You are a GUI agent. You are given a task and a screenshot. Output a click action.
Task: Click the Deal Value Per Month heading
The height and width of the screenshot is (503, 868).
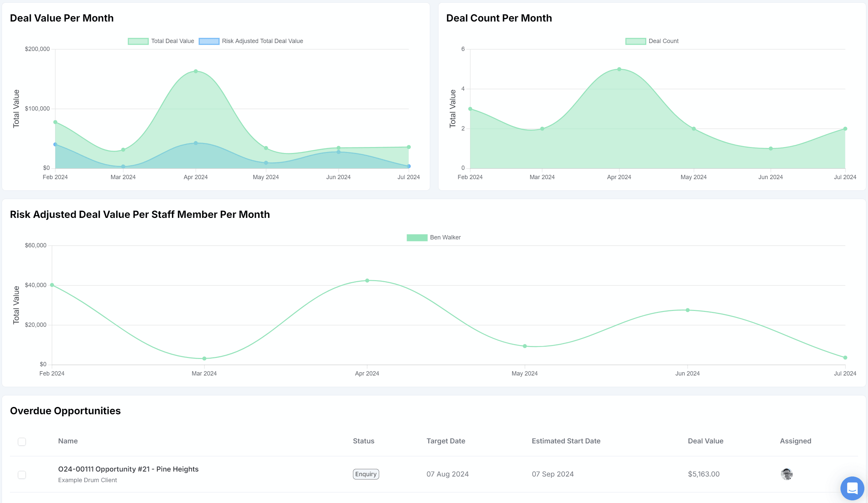[x=62, y=18]
